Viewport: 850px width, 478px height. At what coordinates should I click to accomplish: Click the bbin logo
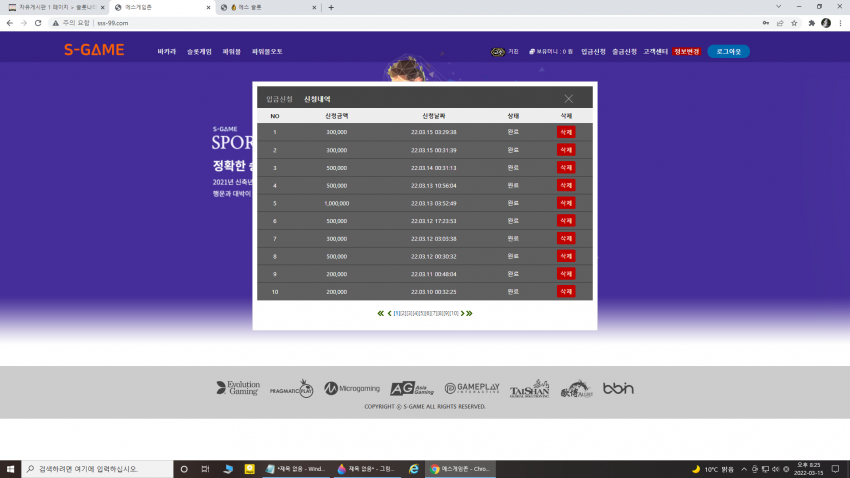[x=618, y=388]
